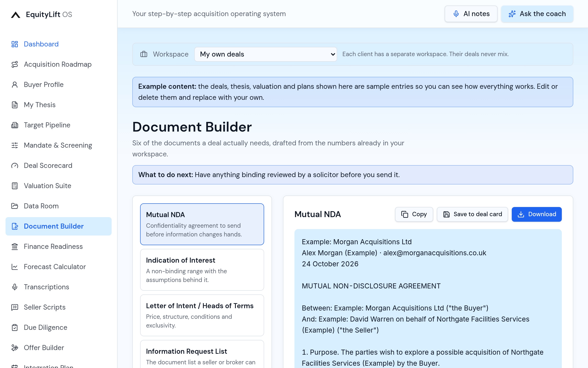Image resolution: width=588 pixels, height=368 pixels.
Task: Select Document Builder in the sidebar
Action: tap(59, 226)
